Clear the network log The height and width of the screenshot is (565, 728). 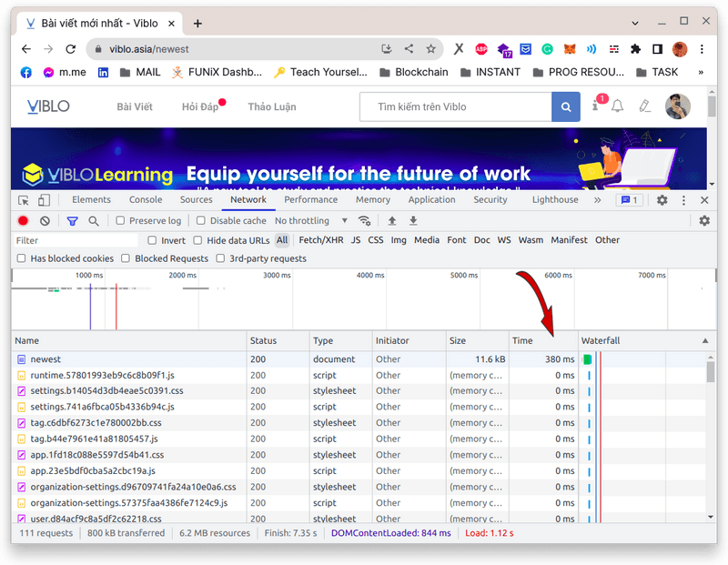[45, 221]
